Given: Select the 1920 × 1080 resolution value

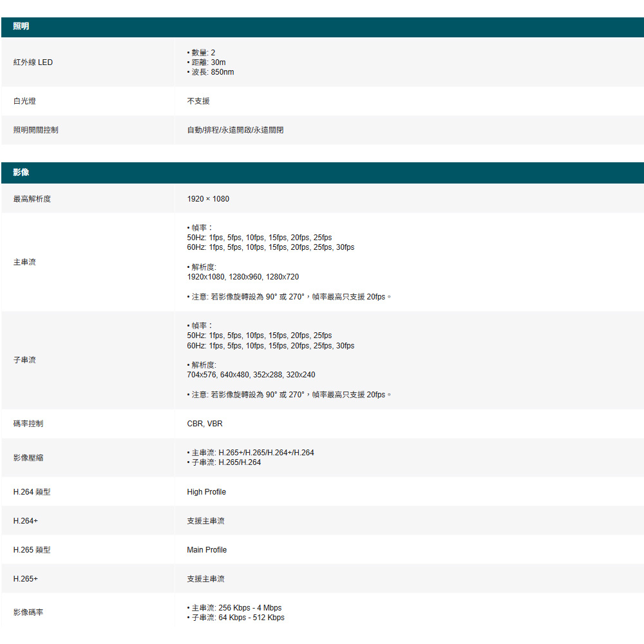Looking at the screenshot, I should point(208,199).
